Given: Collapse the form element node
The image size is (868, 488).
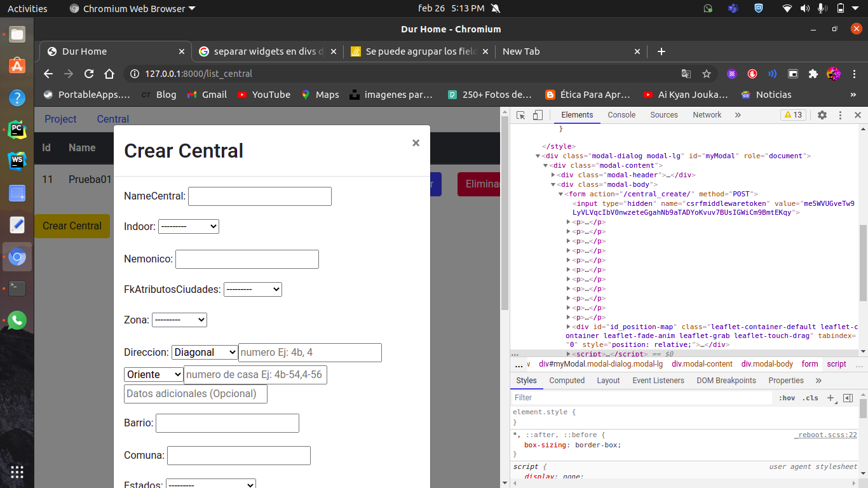Looking at the screenshot, I should 561,194.
